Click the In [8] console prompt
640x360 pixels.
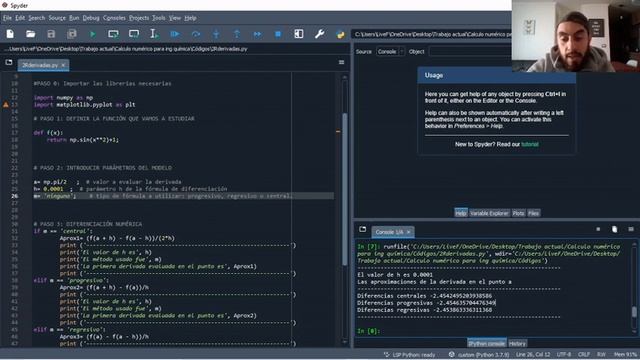click(x=368, y=331)
